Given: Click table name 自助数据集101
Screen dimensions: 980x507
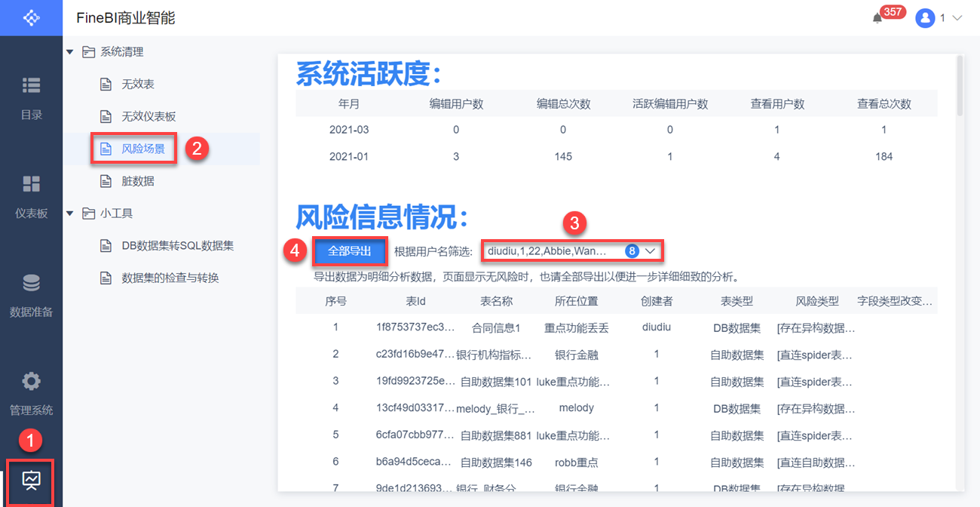Looking at the screenshot, I should tap(496, 382).
